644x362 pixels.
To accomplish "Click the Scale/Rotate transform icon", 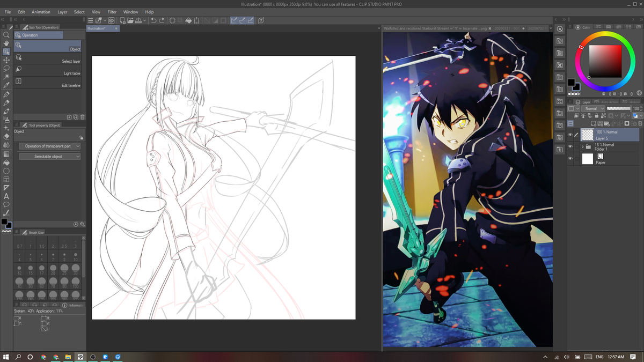I will pos(196,20).
